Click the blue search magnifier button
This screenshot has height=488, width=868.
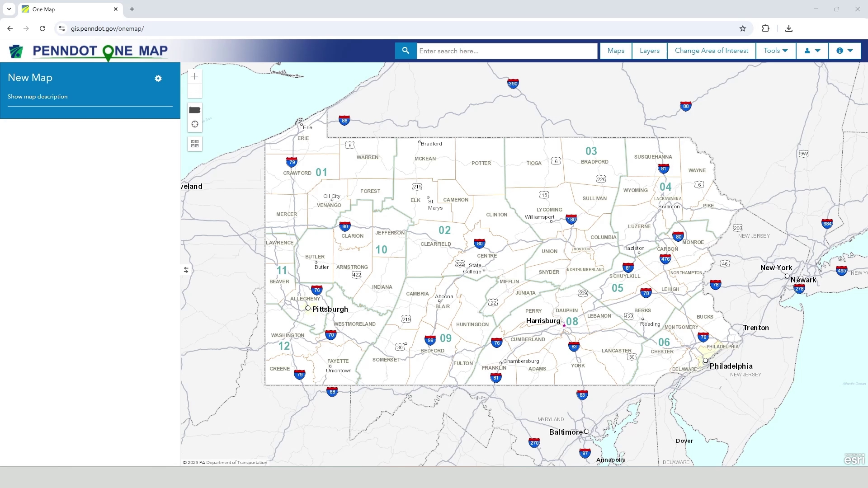pyautogui.click(x=406, y=51)
